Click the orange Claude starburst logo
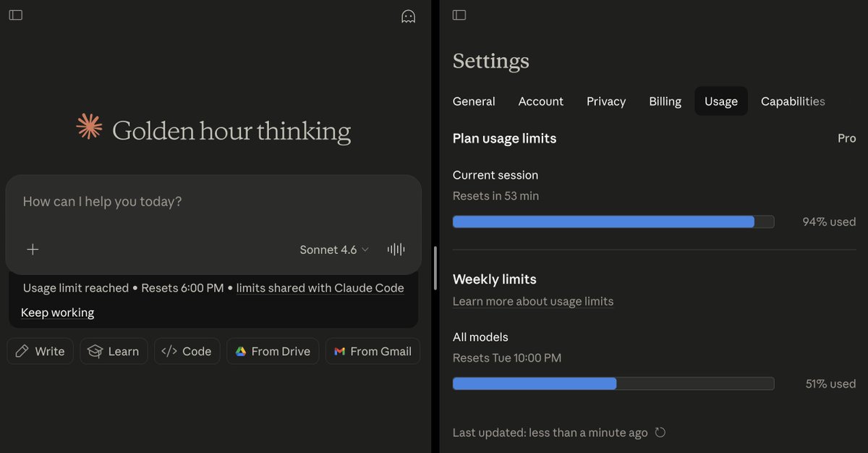 pos(90,127)
